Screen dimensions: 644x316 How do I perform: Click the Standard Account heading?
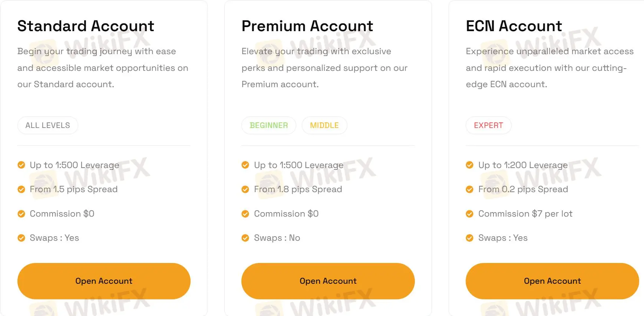(x=86, y=26)
